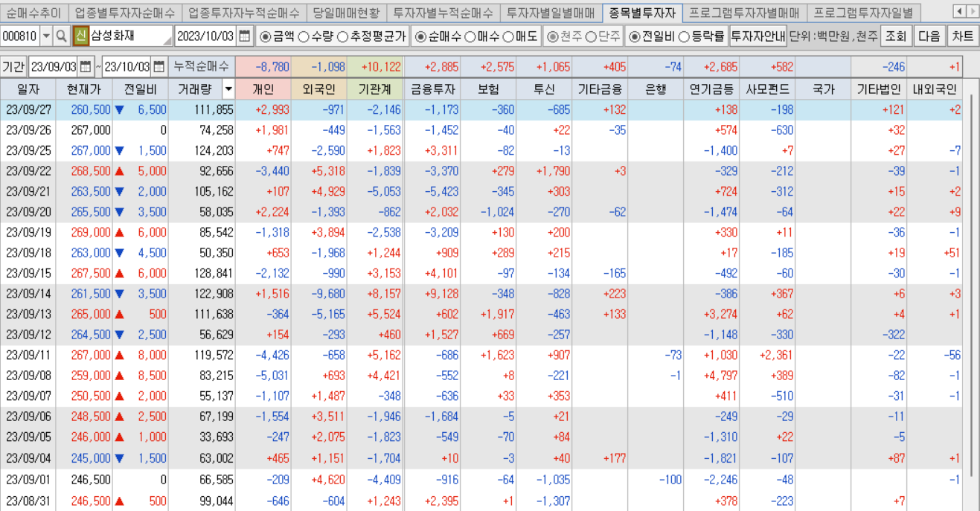Open the calendar icon beside 2023/10/03
Screen dimensions: 980x511
pyautogui.click(x=246, y=35)
